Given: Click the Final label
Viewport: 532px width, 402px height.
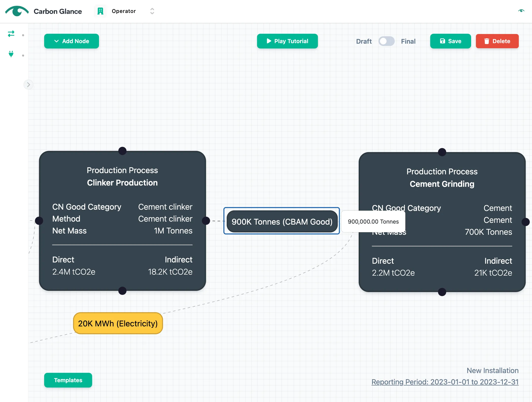Looking at the screenshot, I should pos(408,41).
